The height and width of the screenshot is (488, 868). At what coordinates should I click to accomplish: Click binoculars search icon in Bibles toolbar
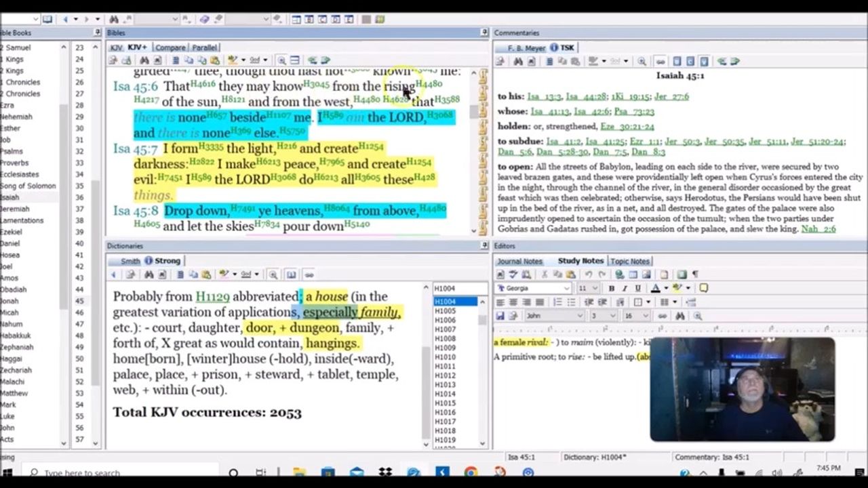click(x=144, y=60)
